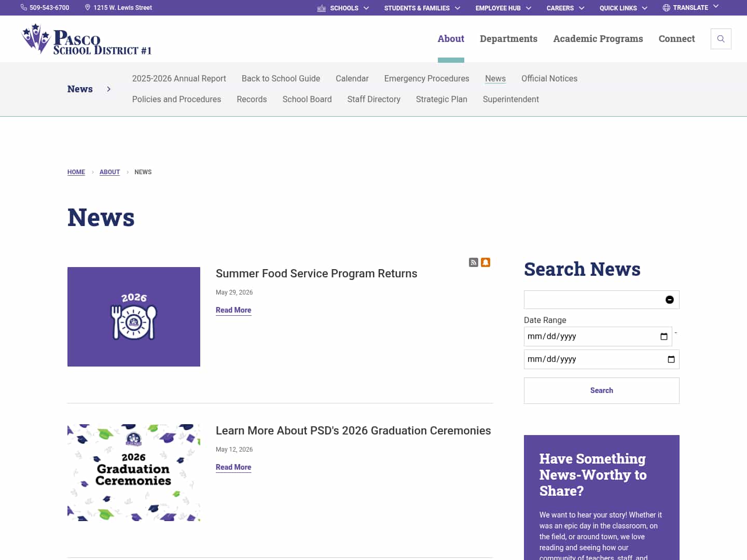Open the Translate dropdown

pos(691,8)
